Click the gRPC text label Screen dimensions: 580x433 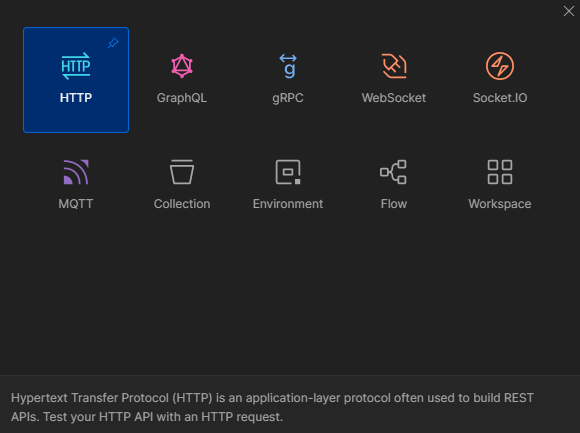pyautogui.click(x=288, y=98)
